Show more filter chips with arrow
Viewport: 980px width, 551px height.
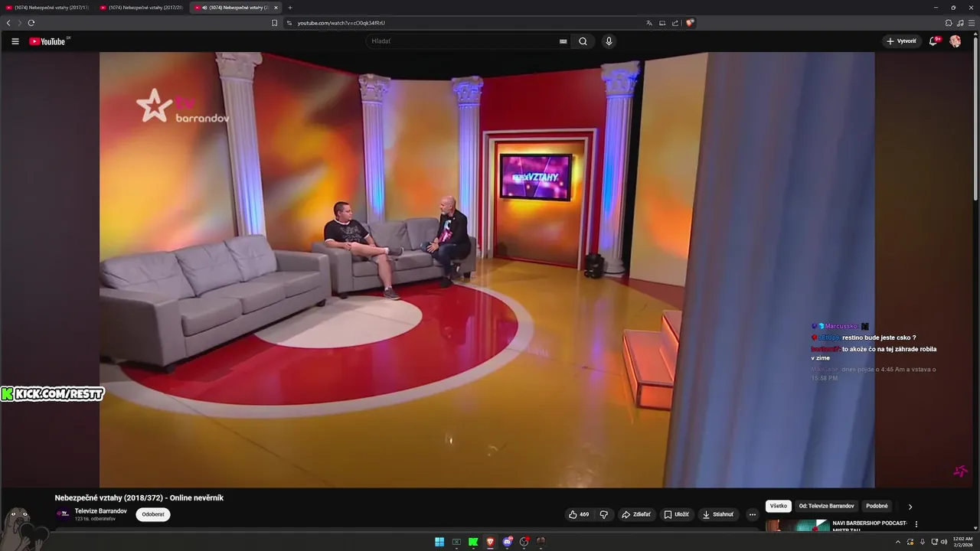pos(910,507)
